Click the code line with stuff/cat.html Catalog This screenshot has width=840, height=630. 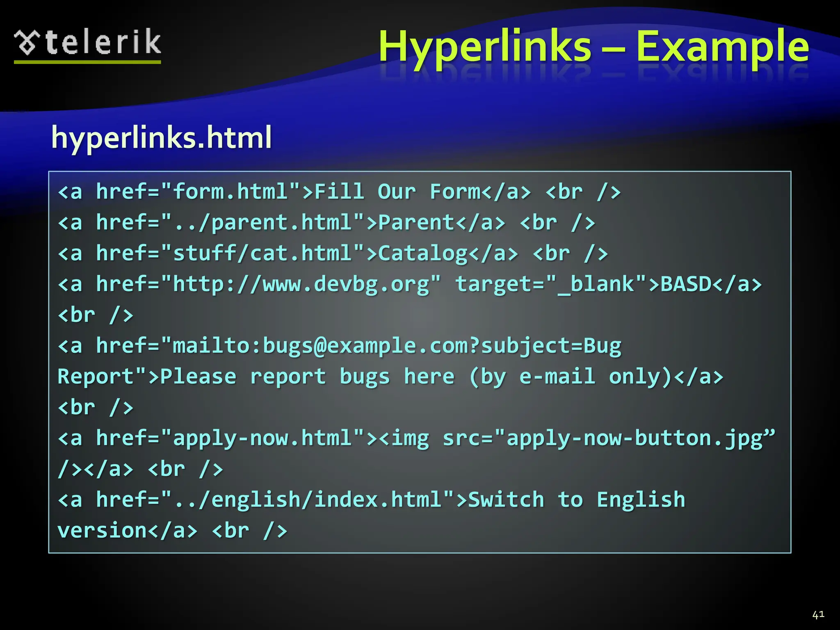(x=333, y=253)
